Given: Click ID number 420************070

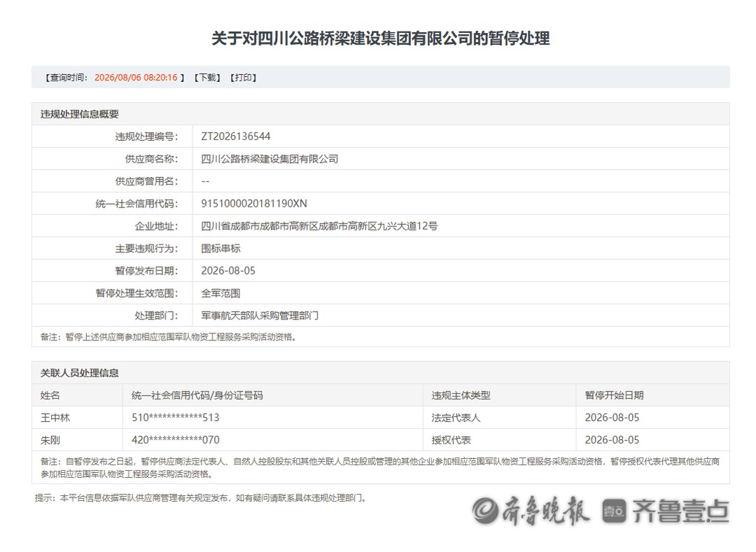Looking at the screenshot, I should tap(176, 440).
